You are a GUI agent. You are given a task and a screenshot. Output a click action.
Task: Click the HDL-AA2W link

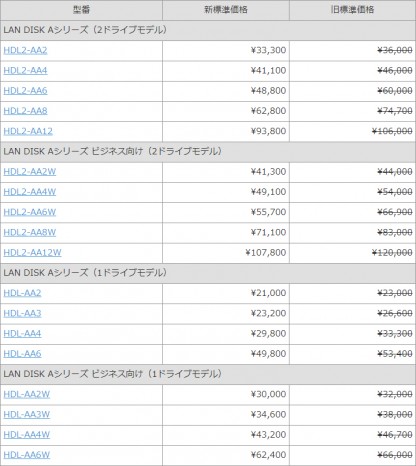click(x=27, y=394)
